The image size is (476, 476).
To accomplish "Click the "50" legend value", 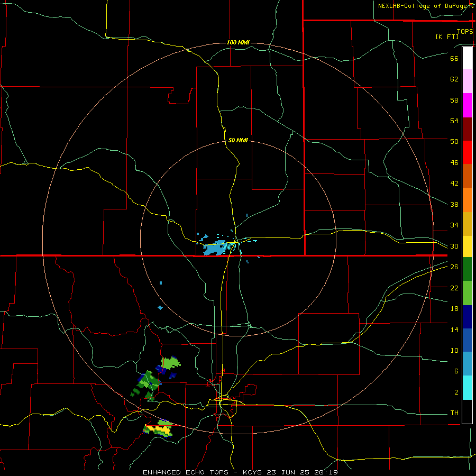I will (x=454, y=141).
